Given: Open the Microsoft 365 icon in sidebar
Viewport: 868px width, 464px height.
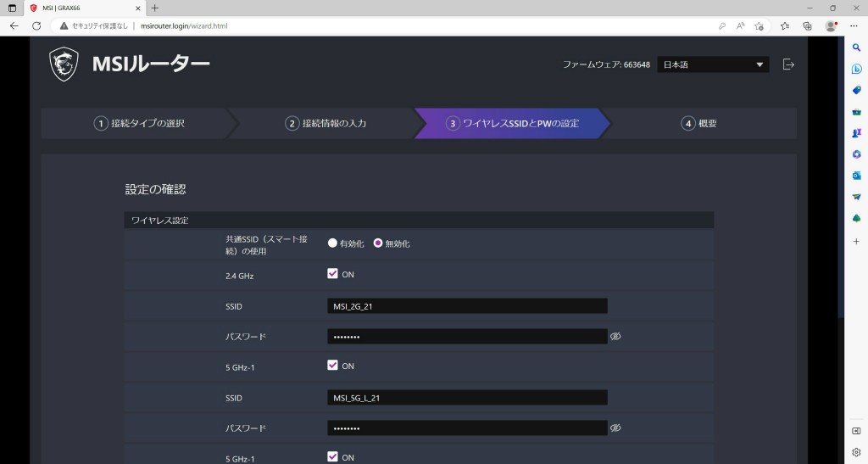Looking at the screenshot, I should pyautogui.click(x=856, y=154).
